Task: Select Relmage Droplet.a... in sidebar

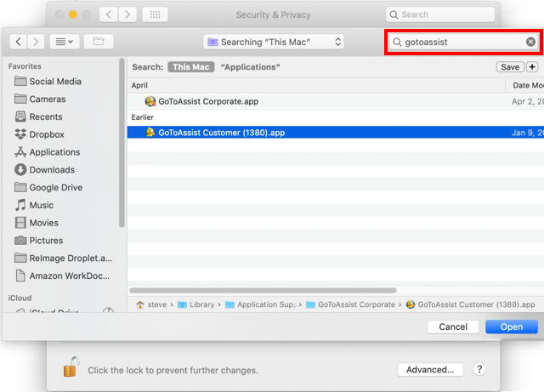Action: (x=64, y=258)
